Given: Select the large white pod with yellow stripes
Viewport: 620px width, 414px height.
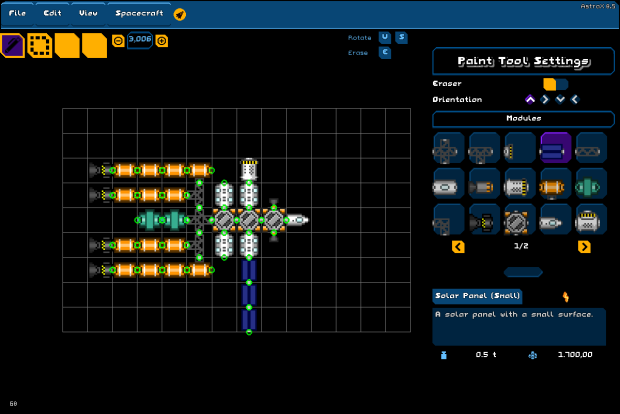Looking at the screenshot, I should (x=591, y=219).
